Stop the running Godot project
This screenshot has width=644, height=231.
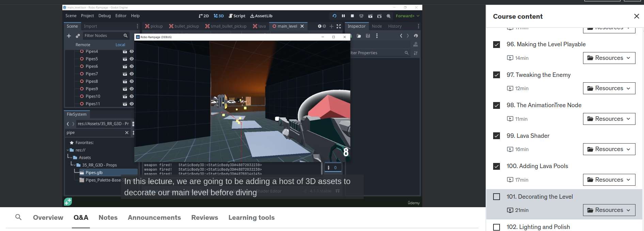[x=352, y=16]
